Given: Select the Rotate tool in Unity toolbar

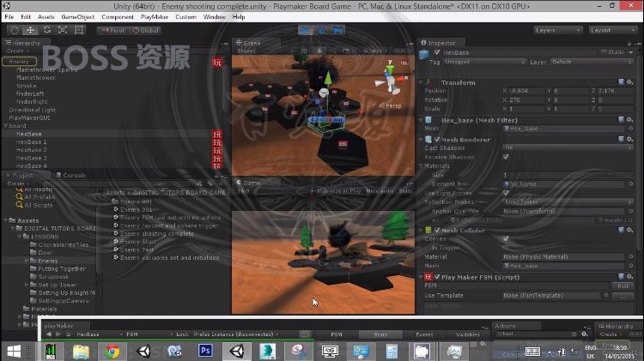Looking at the screenshot, I should coord(47,30).
